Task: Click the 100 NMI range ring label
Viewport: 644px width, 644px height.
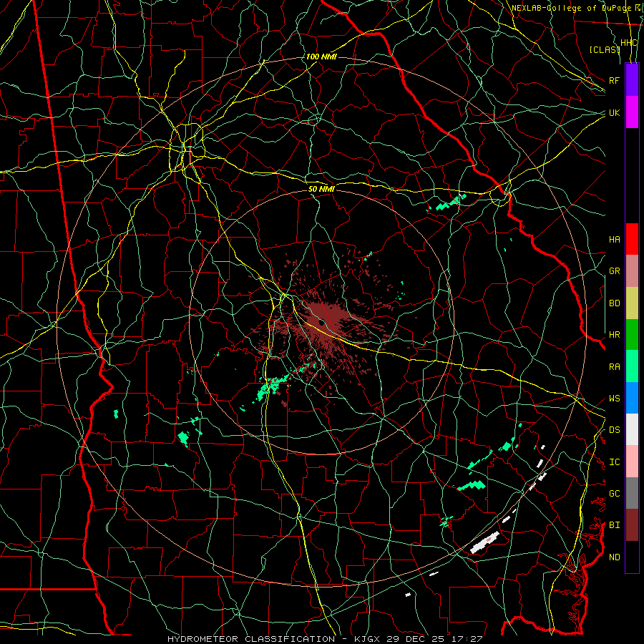Action: tap(321, 57)
